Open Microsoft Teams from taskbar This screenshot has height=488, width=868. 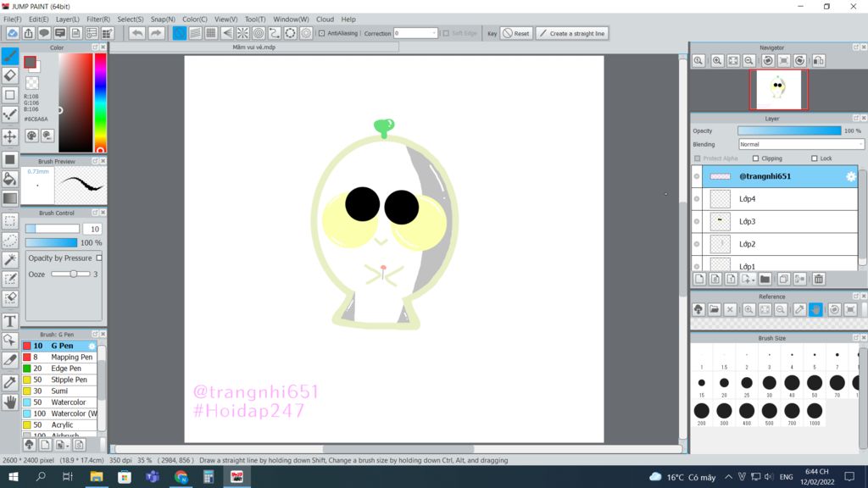(153, 476)
